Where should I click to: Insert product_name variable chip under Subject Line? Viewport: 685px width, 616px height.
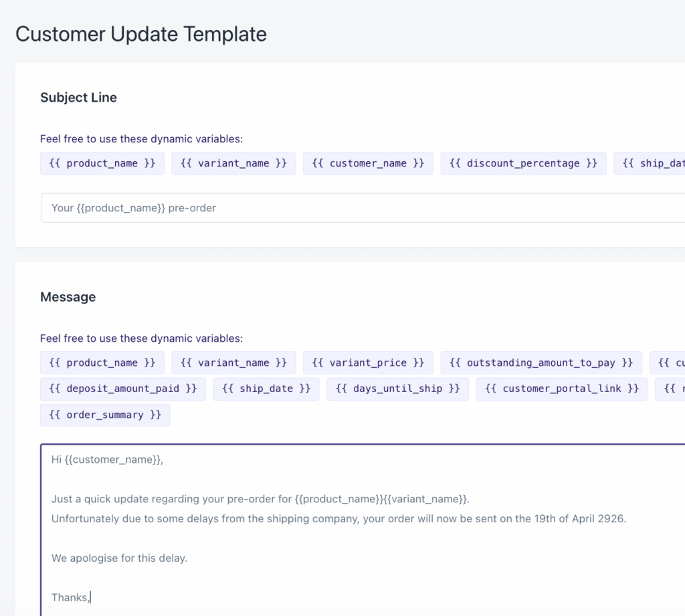click(x=102, y=163)
